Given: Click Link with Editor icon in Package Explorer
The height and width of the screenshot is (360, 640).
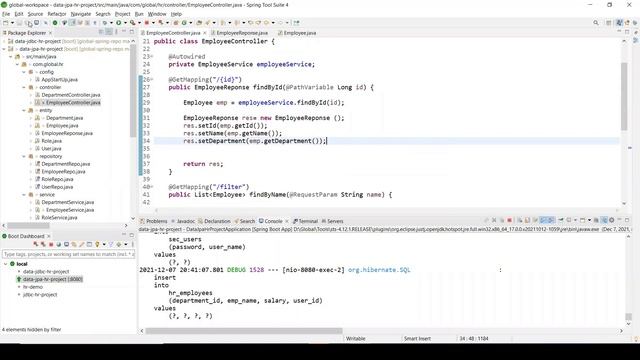Looking at the screenshot, I should coord(109,32).
